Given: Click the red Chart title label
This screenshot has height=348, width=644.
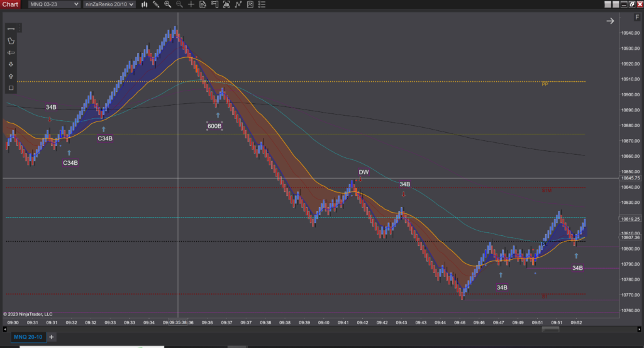Looking at the screenshot, I should tap(10, 4).
